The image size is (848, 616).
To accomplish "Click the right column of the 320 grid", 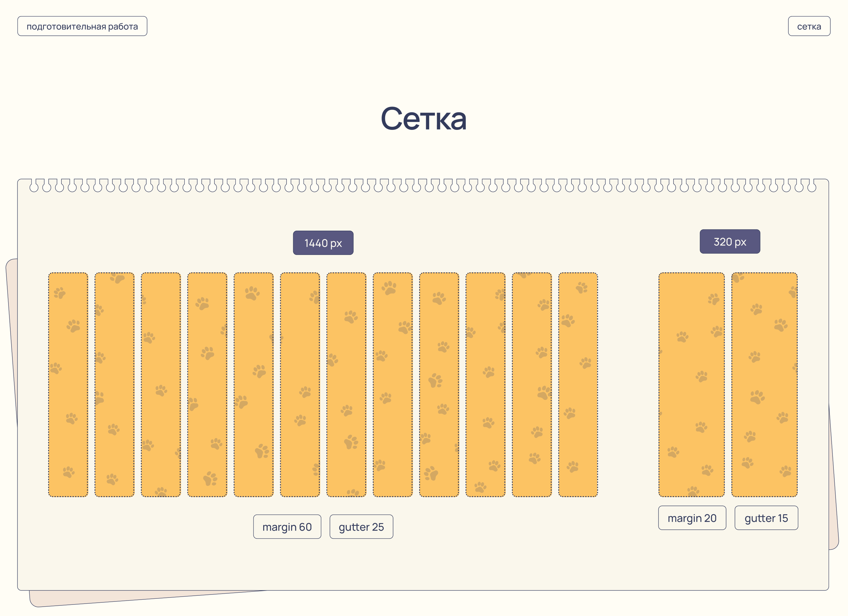I will pyautogui.click(x=764, y=384).
